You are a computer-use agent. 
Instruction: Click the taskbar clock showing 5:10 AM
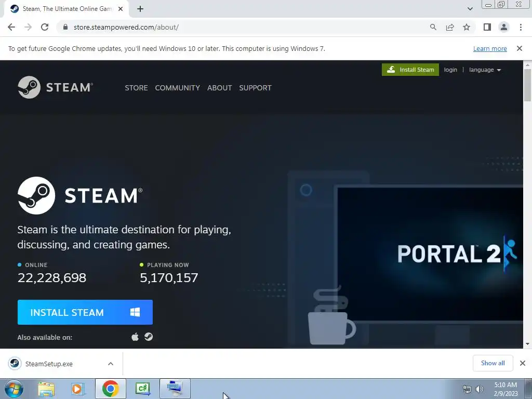pyautogui.click(x=506, y=389)
